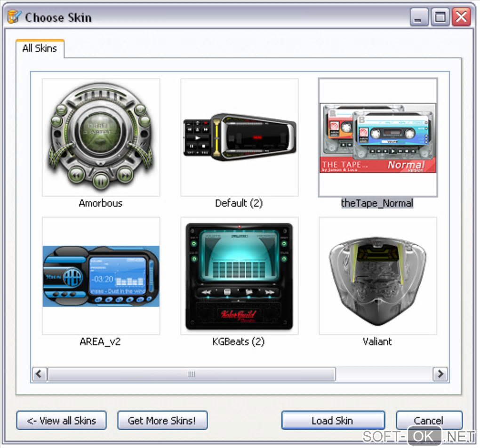The image size is (480, 448).
Task: Minimize the Choose Skin window
Action: tap(419, 17)
